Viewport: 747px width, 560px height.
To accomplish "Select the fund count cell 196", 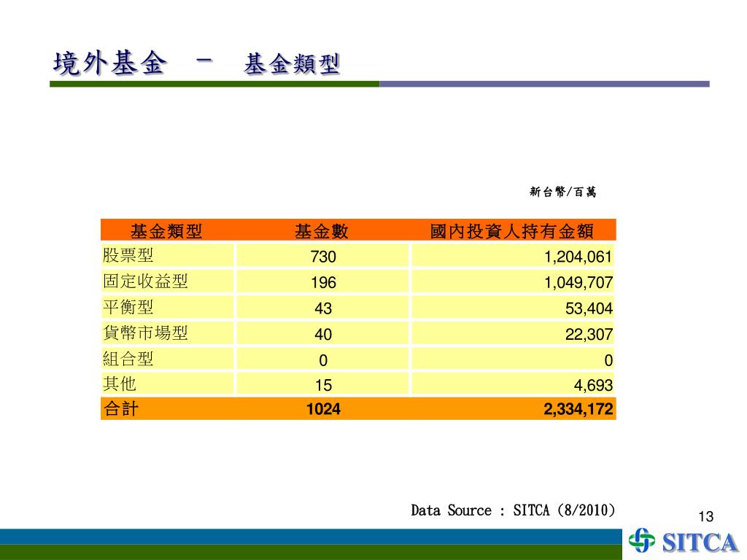I will click(323, 282).
